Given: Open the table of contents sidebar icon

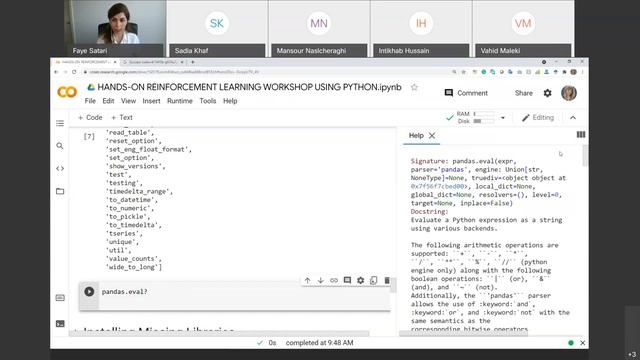Looking at the screenshot, I should pos(60,123).
